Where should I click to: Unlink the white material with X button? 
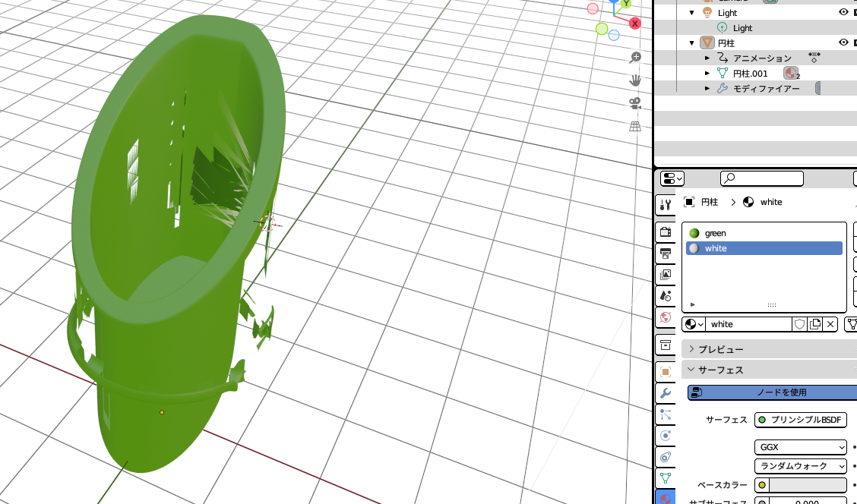830,324
